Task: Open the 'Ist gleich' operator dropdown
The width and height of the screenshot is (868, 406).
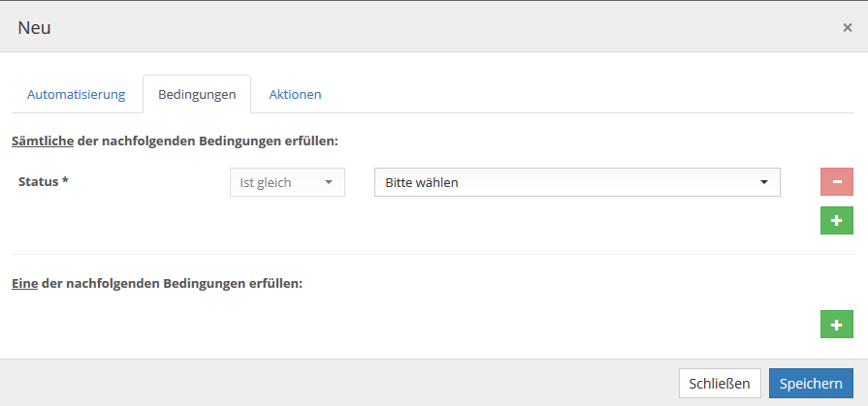Action: click(x=287, y=182)
